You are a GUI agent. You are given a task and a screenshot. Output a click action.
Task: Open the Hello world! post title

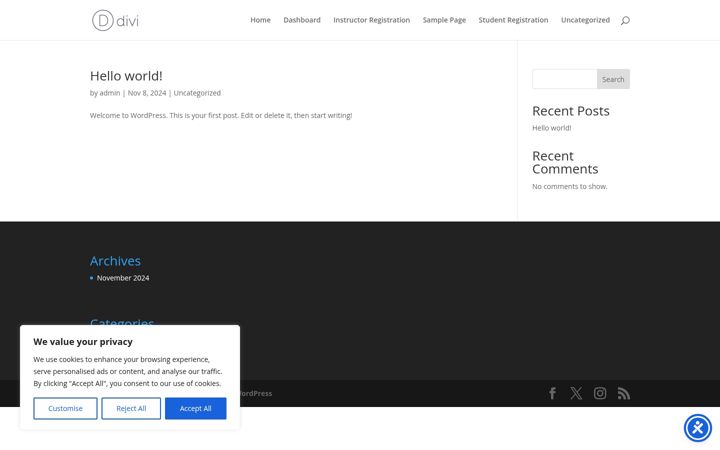[126, 76]
